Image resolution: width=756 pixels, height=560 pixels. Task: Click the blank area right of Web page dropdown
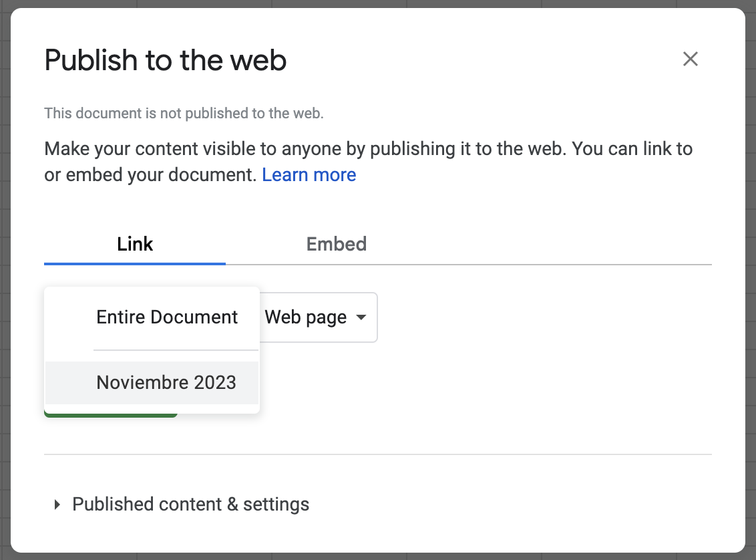tap(534, 317)
